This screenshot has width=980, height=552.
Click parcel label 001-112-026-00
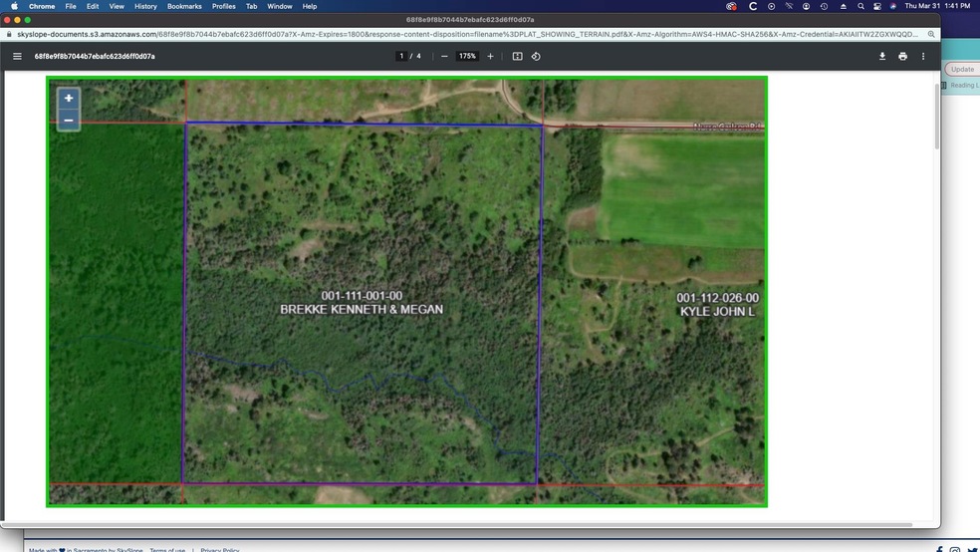pyautogui.click(x=717, y=298)
